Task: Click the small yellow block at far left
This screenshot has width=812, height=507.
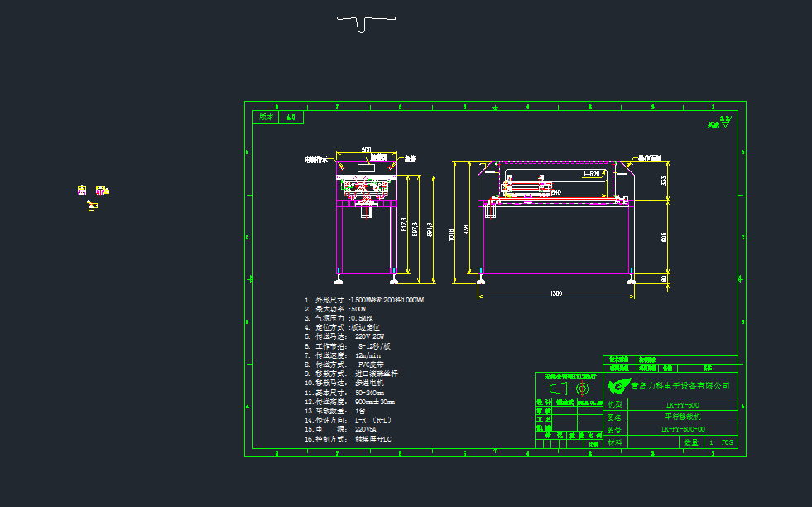Action: [82, 191]
